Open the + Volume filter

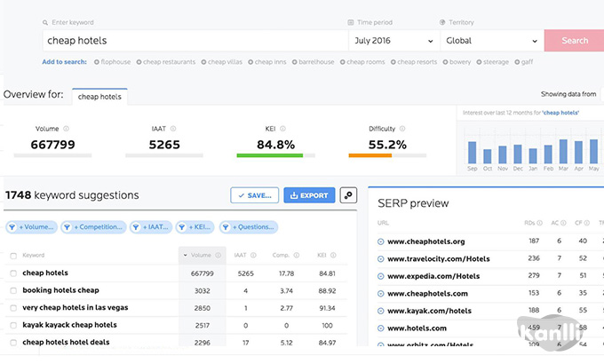click(x=32, y=227)
